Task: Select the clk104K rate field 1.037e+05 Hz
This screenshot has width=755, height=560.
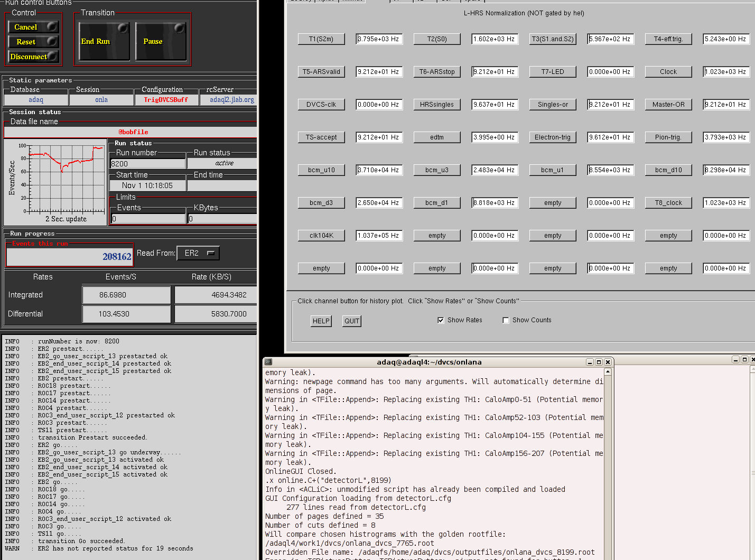Action: pyautogui.click(x=379, y=236)
